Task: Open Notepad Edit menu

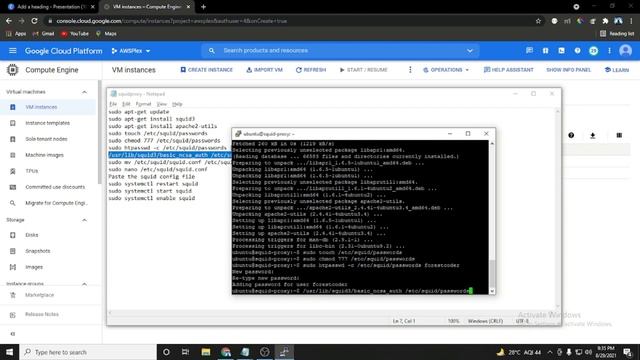Action: pyautogui.click(x=126, y=104)
